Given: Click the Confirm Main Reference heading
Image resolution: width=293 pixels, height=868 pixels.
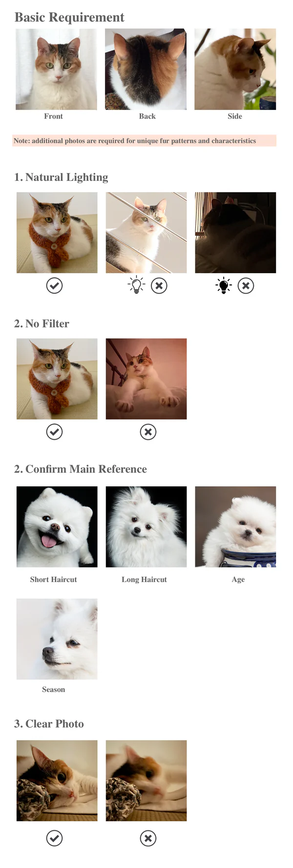Looking at the screenshot, I should (x=81, y=469).
